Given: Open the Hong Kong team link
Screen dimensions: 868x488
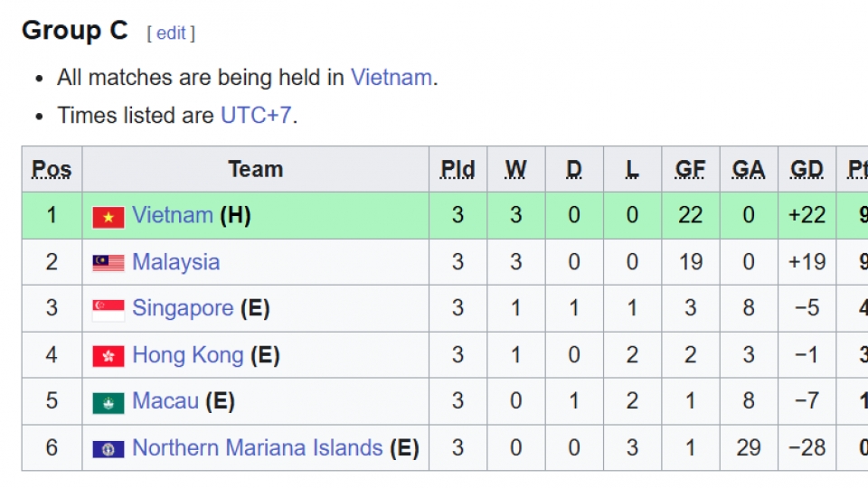Looking at the screenshot, I should click(187, 355).
